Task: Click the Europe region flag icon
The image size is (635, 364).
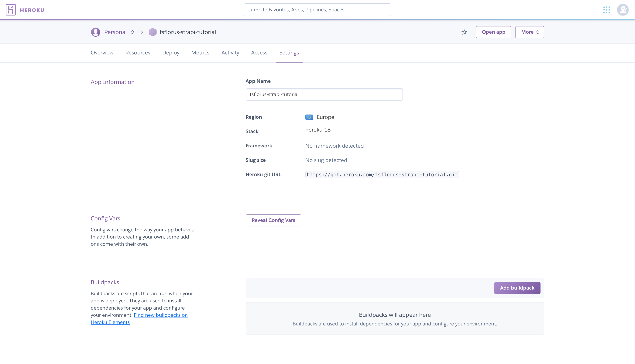Action: pos(309,117)
